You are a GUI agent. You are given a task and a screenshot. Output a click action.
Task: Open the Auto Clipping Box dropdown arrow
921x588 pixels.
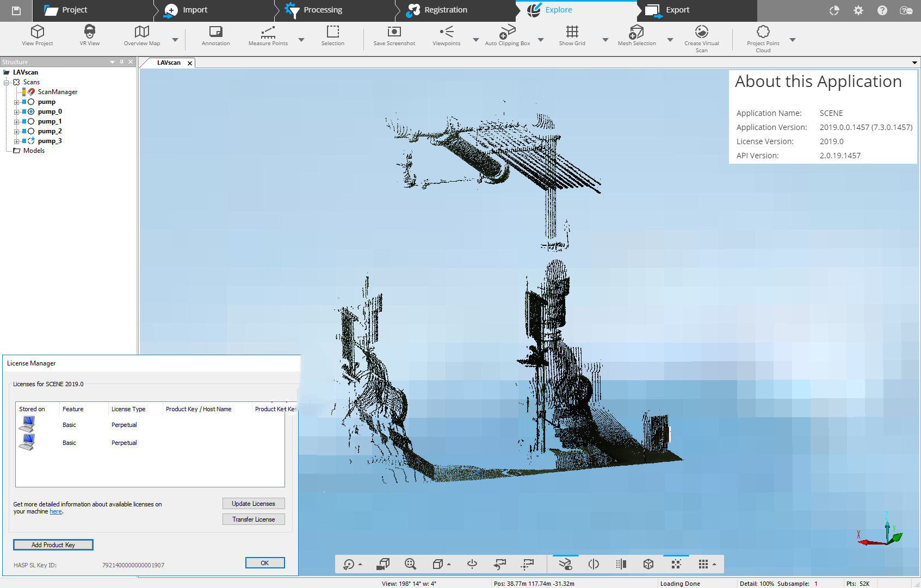coord(541,40)
